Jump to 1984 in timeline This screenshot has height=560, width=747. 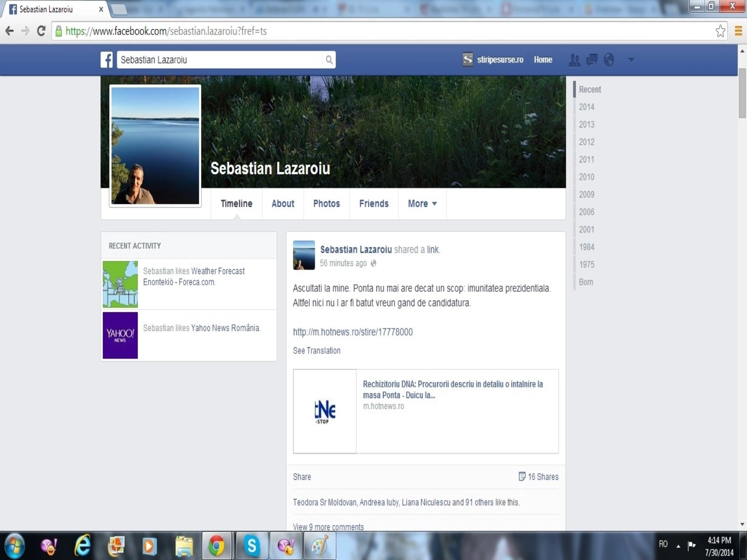[x=586, y=247]
